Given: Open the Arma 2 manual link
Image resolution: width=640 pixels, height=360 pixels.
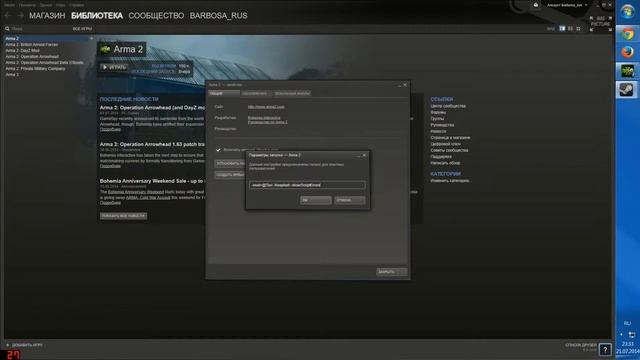Looking at the screenshot, I should point(268,122).
